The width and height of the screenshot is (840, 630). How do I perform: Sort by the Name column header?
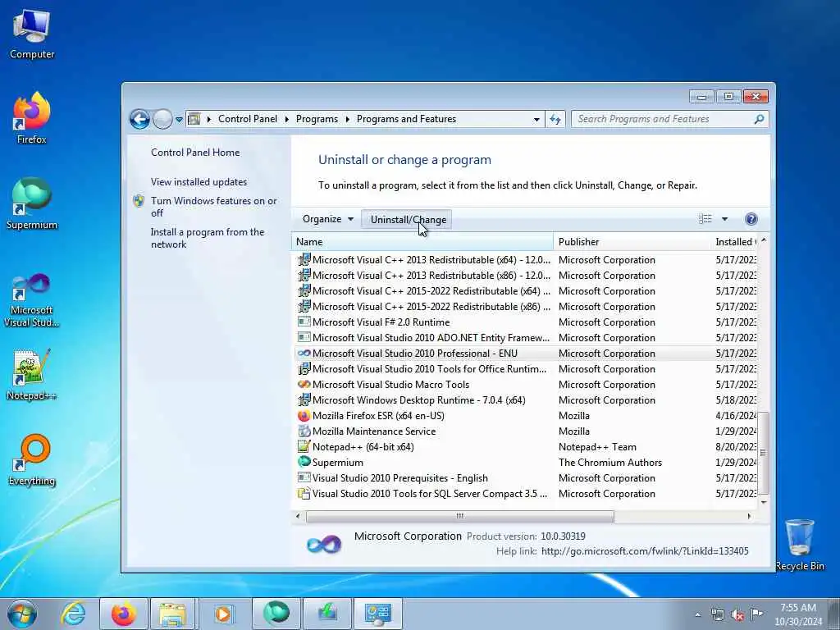[x=422, y=242]
